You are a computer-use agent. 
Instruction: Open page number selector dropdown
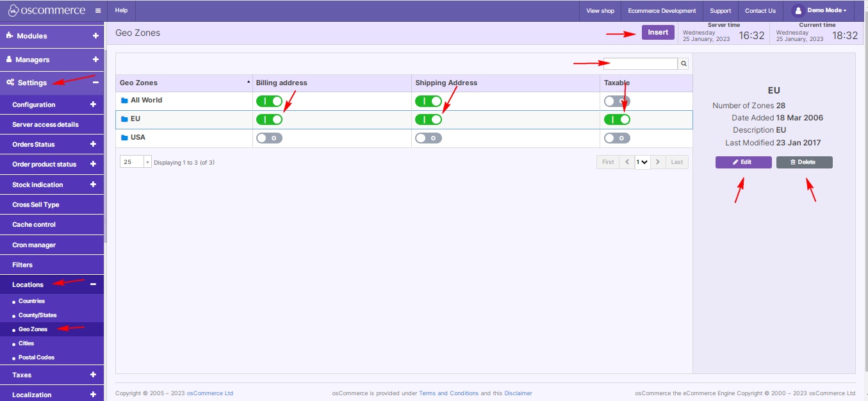coord(643,162)
